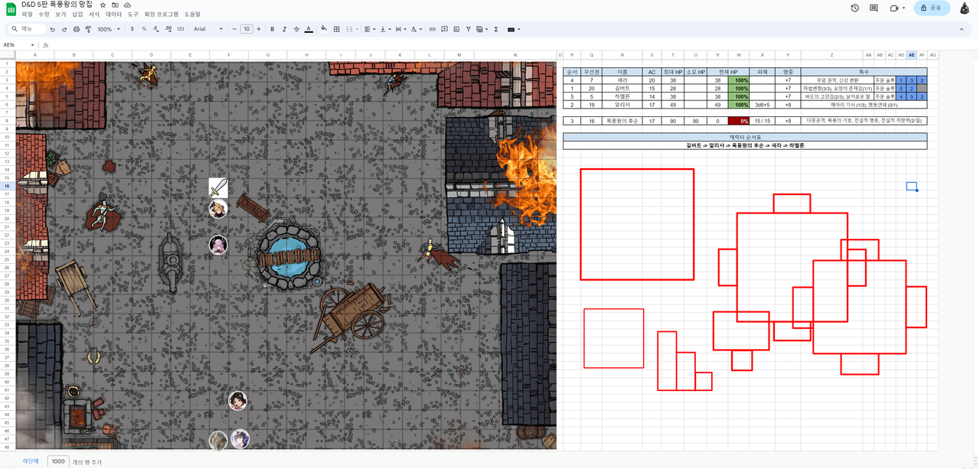This screenshot has width=980, height=469.
Task: Select the 3d6+5 damage cell
Action: [762, 105]
